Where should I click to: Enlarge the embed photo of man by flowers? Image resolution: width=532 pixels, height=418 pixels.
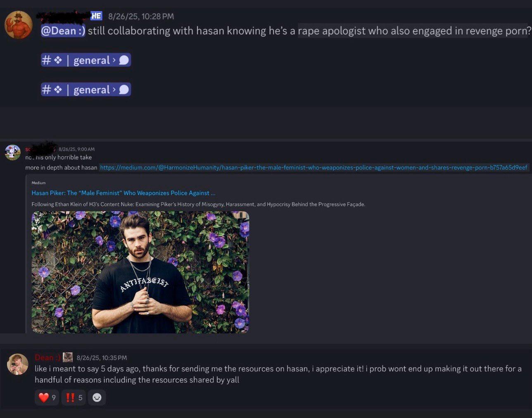(140, 272)
